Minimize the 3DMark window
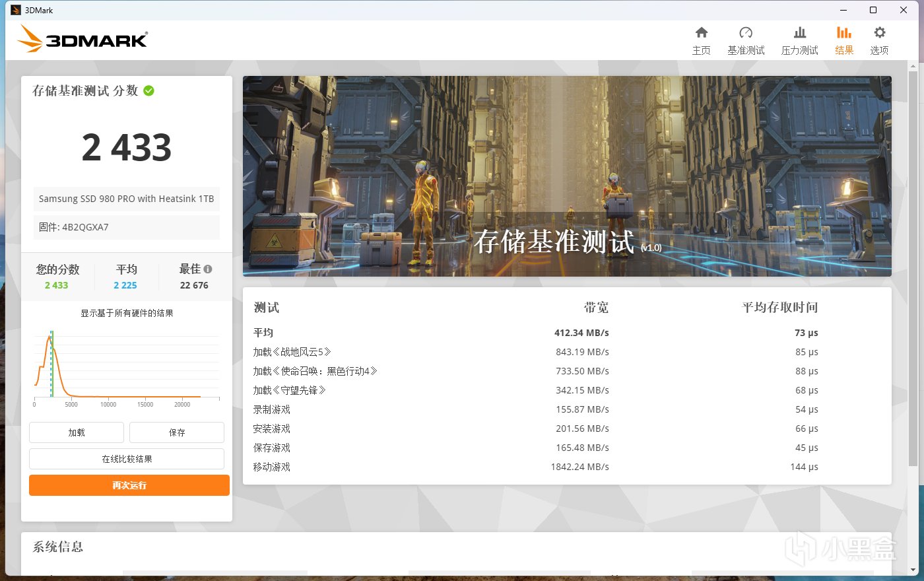924x581 pixels. [843, 10]
